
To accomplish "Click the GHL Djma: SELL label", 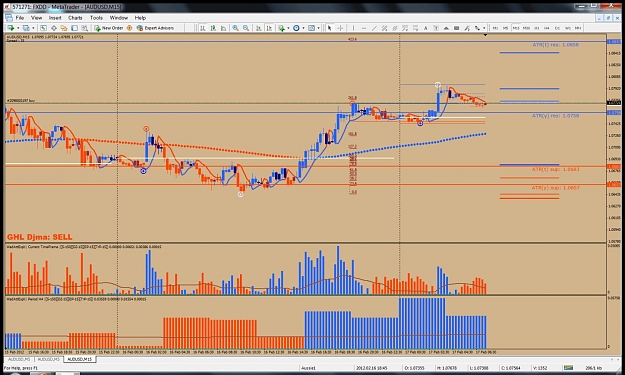I will pos(39,237).
